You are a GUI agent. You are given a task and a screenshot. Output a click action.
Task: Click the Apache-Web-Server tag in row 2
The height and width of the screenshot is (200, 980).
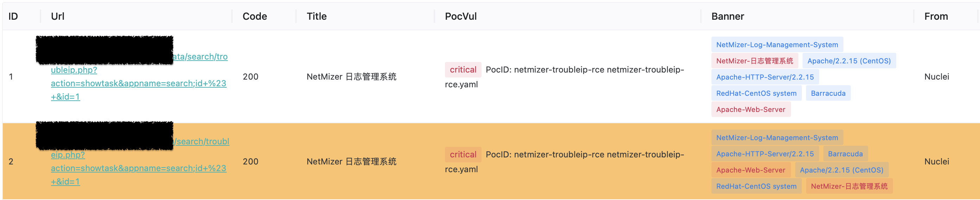(750, 170)
